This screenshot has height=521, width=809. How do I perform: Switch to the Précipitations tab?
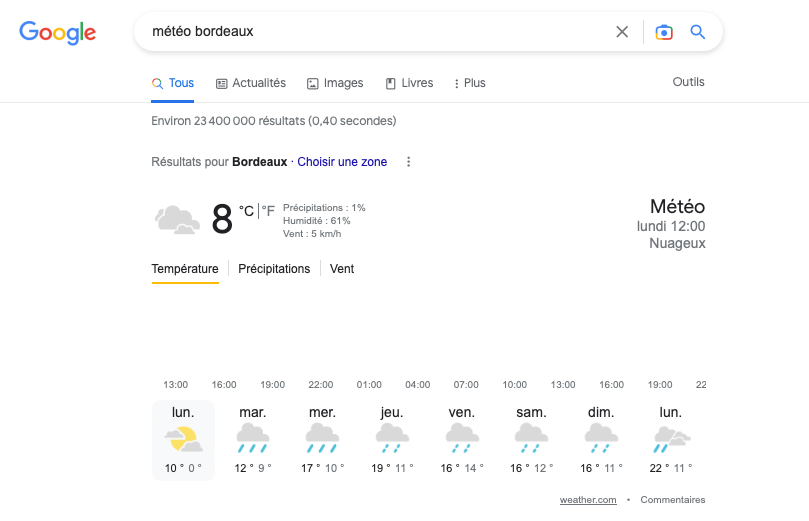click(x=274, y=269)
